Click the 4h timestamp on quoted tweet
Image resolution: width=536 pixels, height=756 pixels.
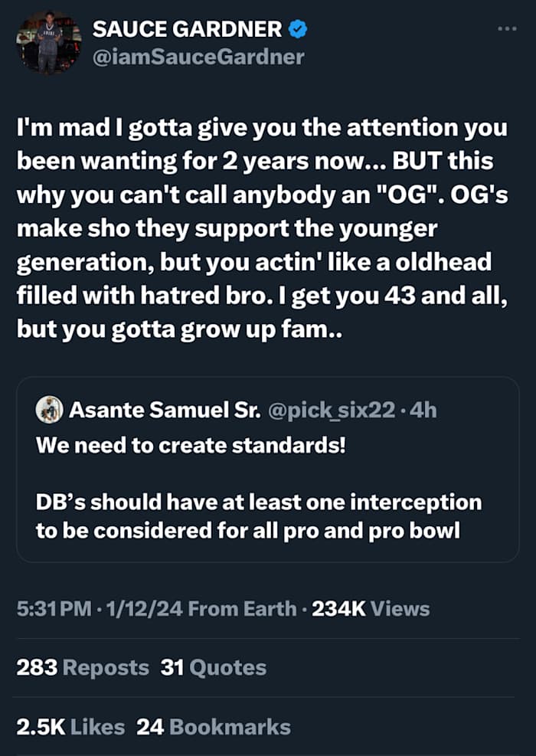(x=423, y=410)
